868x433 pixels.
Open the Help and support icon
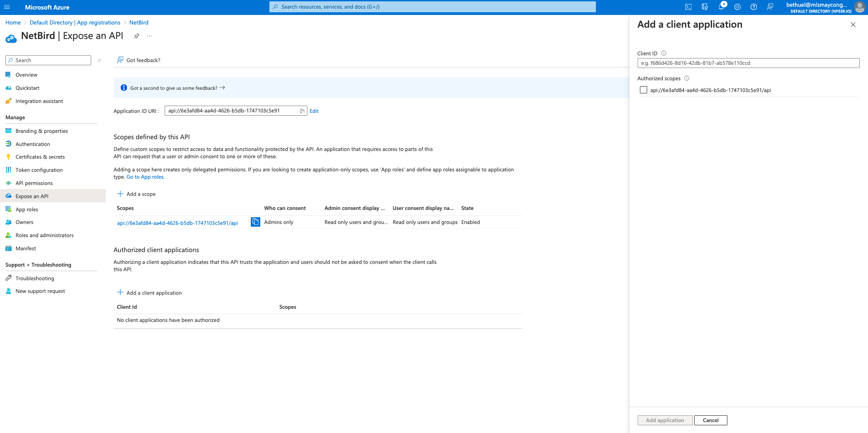coord(753,7)
